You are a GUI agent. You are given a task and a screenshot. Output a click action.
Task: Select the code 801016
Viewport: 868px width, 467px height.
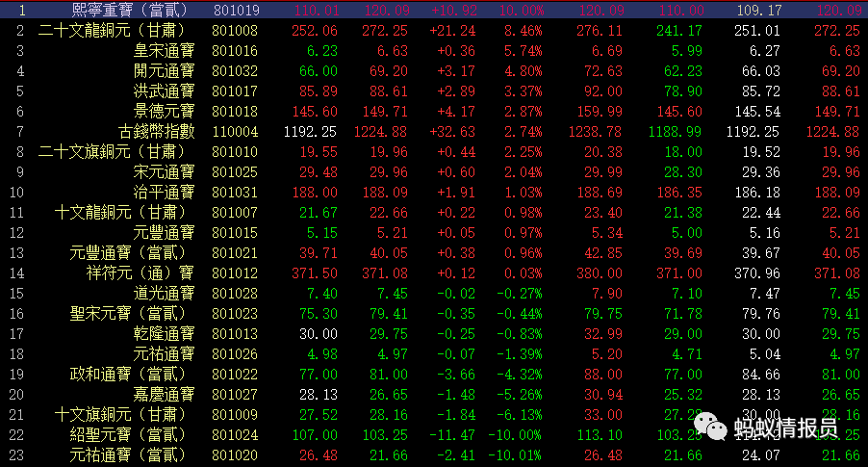pos(235,51)
